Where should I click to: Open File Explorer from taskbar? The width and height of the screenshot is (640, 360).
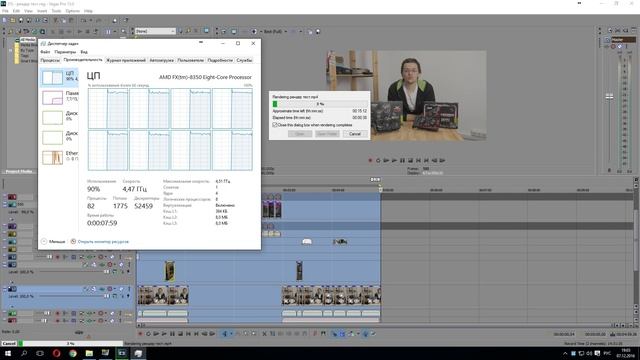(89, 353)
